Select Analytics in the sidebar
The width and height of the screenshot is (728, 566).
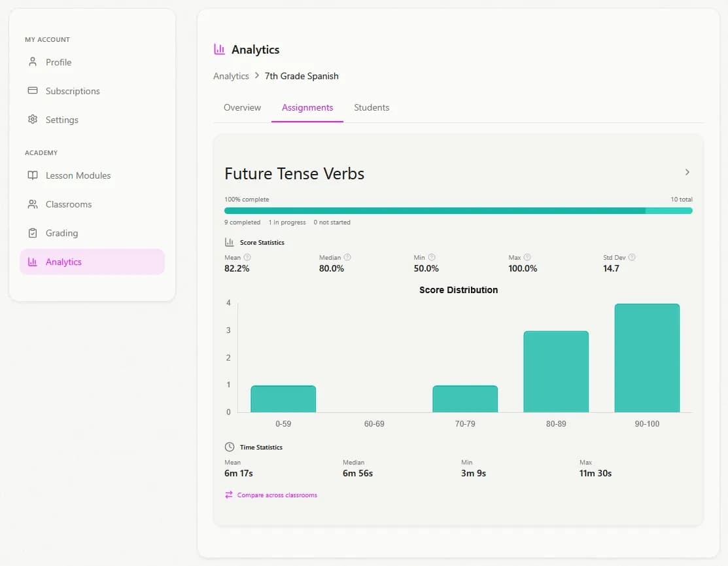92,262
